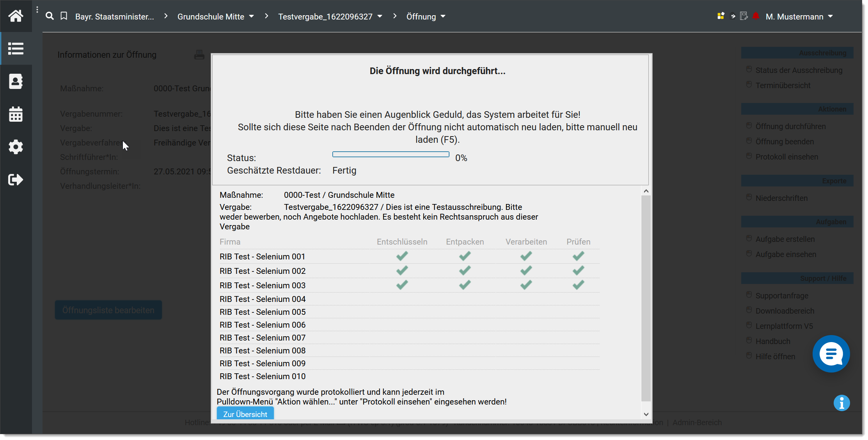Open the notebook with pencil icon
The image size is (868, 440).
coord(744,16)
